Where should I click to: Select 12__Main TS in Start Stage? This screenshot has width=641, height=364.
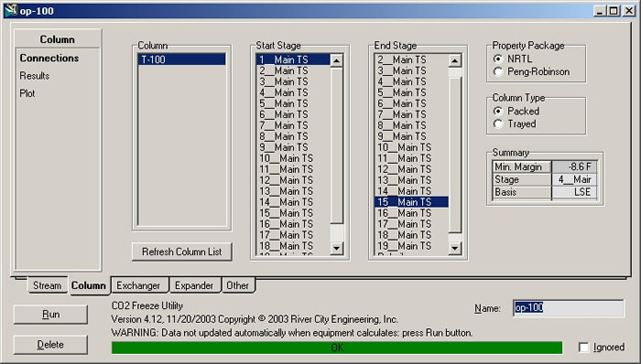click(293, 180)
